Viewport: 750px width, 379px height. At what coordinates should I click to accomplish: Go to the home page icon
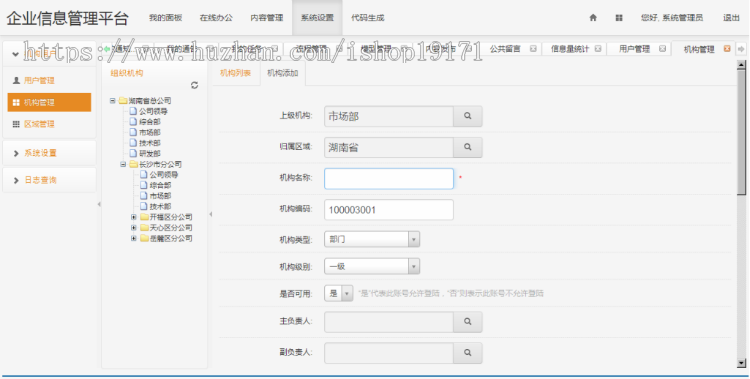coord(593,18)
